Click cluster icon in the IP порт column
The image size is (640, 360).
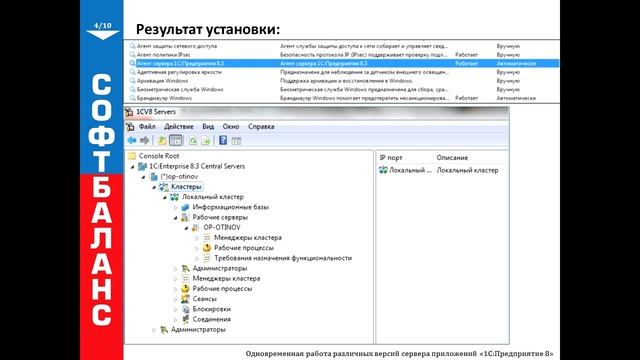[x=383, y=170]
